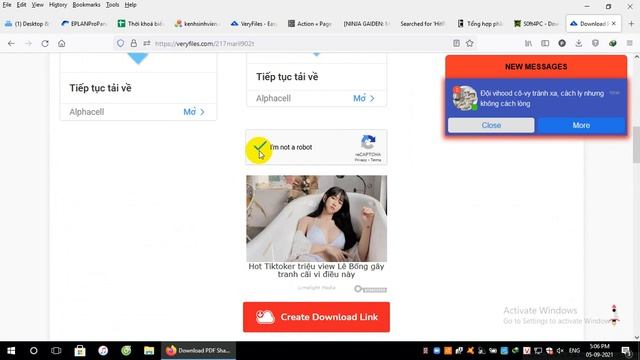Open the Bookmarks menu
640x360 pixels.
coord(86,5)
